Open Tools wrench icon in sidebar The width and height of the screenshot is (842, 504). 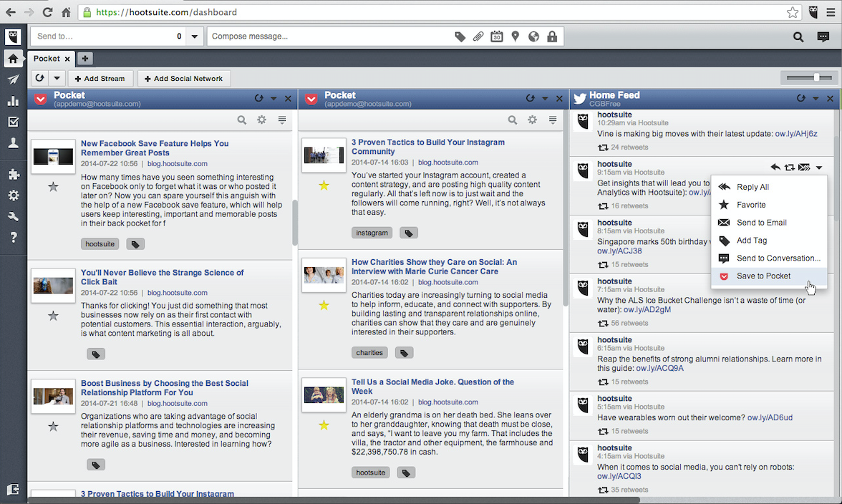point(13,216)
